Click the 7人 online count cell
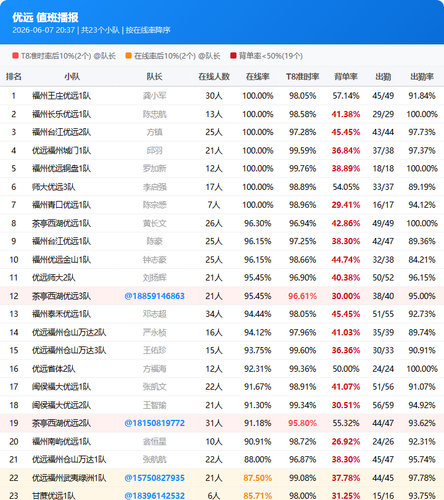The height and width of the screenshot is (500, 444). tap(214, 205)
